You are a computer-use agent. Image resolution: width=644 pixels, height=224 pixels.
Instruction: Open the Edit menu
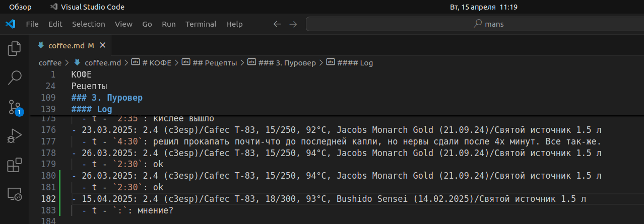point(55,24)
